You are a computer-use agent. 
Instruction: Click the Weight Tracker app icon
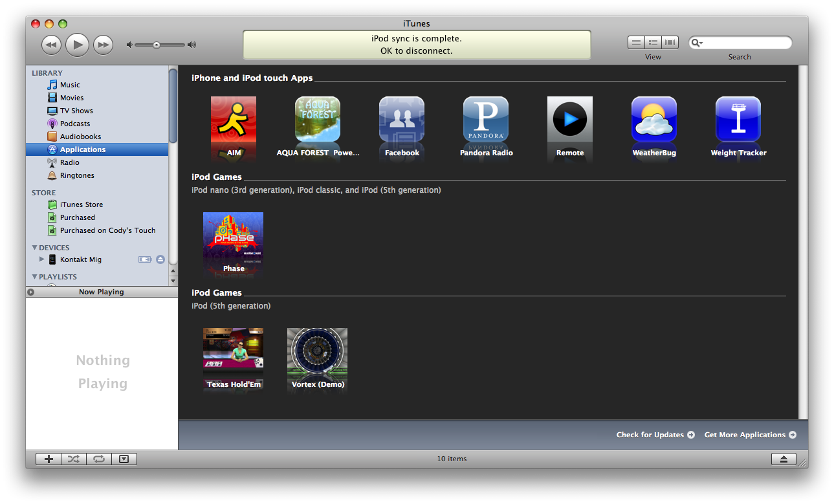738,119
